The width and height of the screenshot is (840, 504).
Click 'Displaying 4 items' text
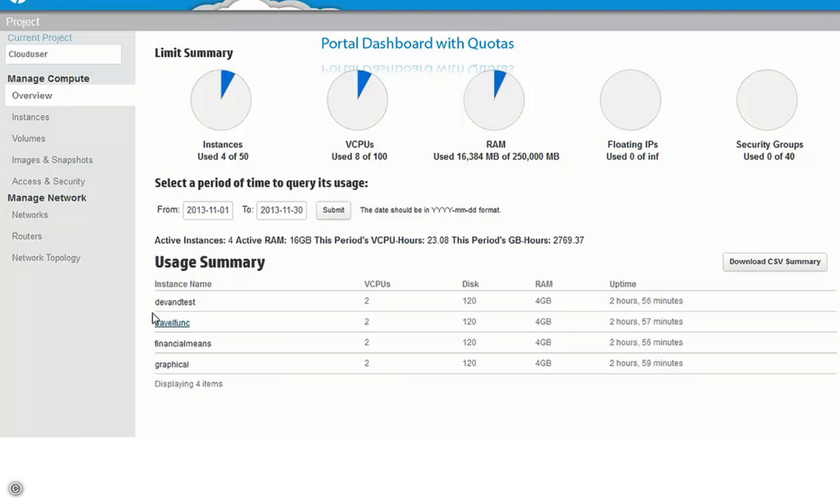[188, 384]
